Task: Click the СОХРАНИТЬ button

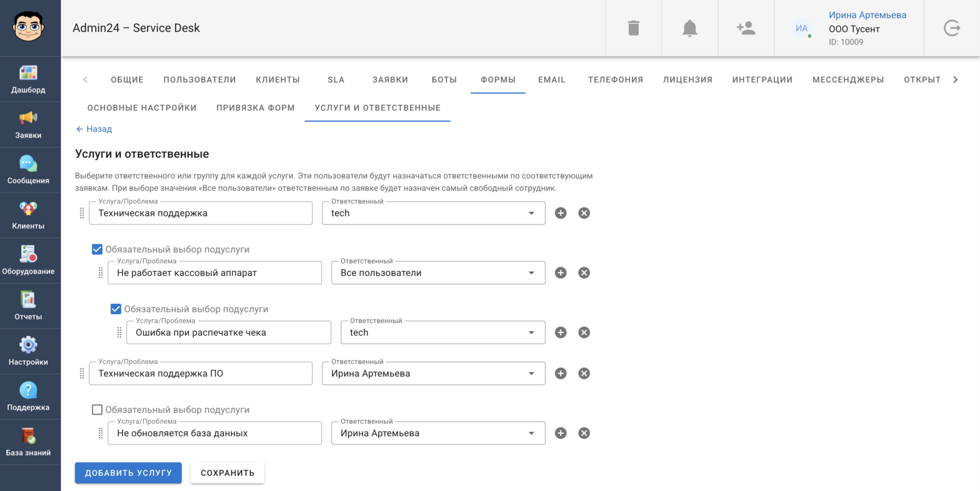Action: pyautogui.click(x=228, y=473)
